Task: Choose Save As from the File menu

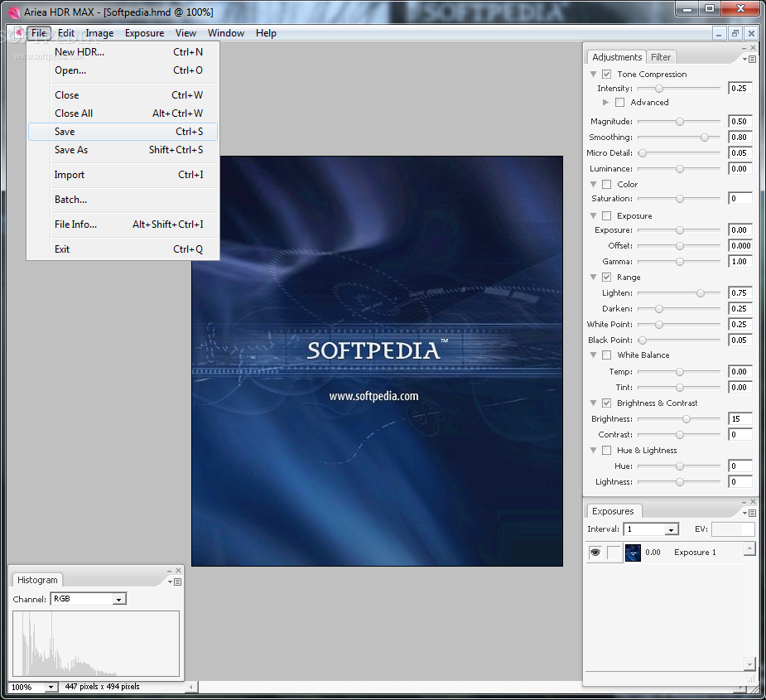Action: [123, 150]
